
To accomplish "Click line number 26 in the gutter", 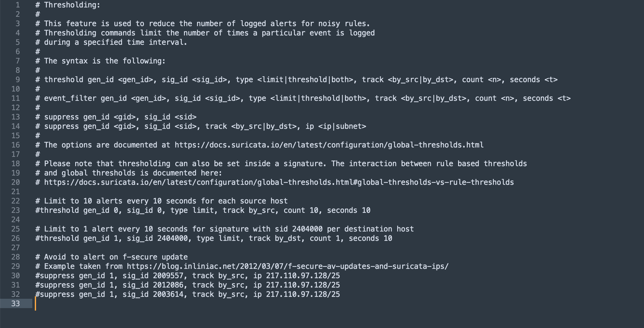I will 16,238.
